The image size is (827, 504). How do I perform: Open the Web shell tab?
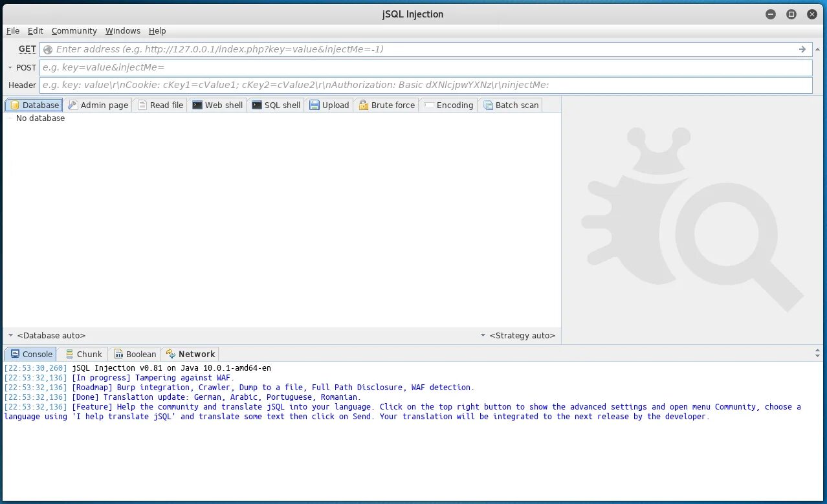click(217, 105)
